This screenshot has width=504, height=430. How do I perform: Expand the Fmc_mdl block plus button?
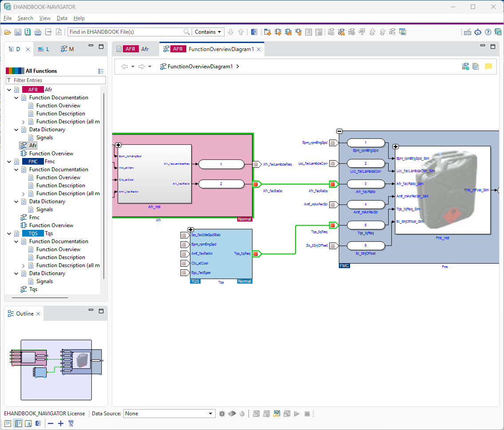(396, 146)
